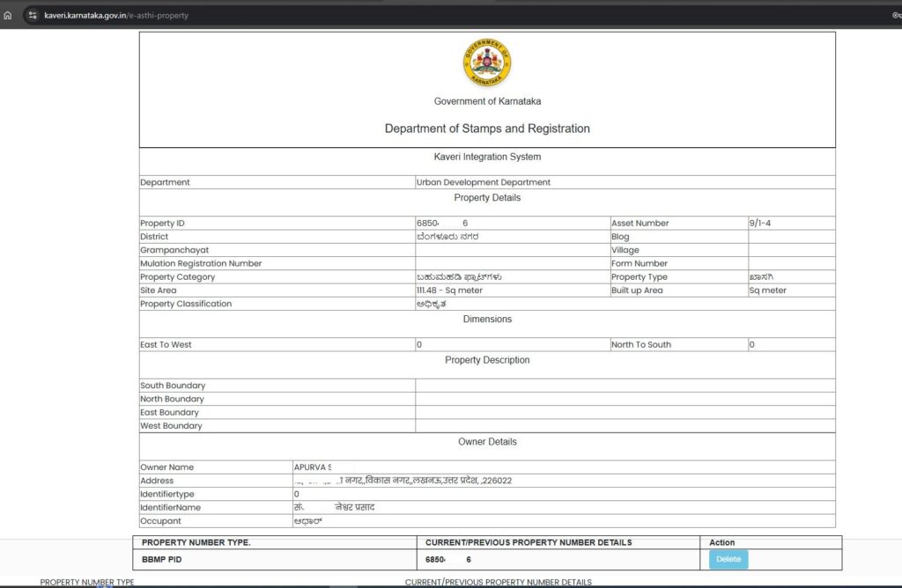Expand the Property Details section header
The width and height of the screenshot is (902, 588).
487,198
